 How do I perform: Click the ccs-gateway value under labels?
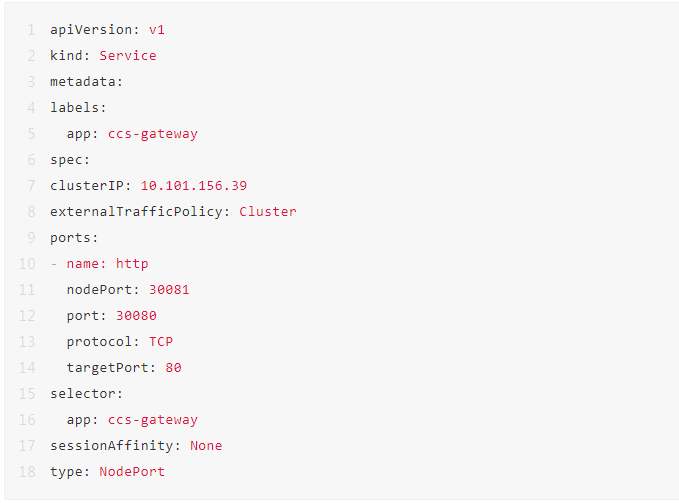coord(153,134)
